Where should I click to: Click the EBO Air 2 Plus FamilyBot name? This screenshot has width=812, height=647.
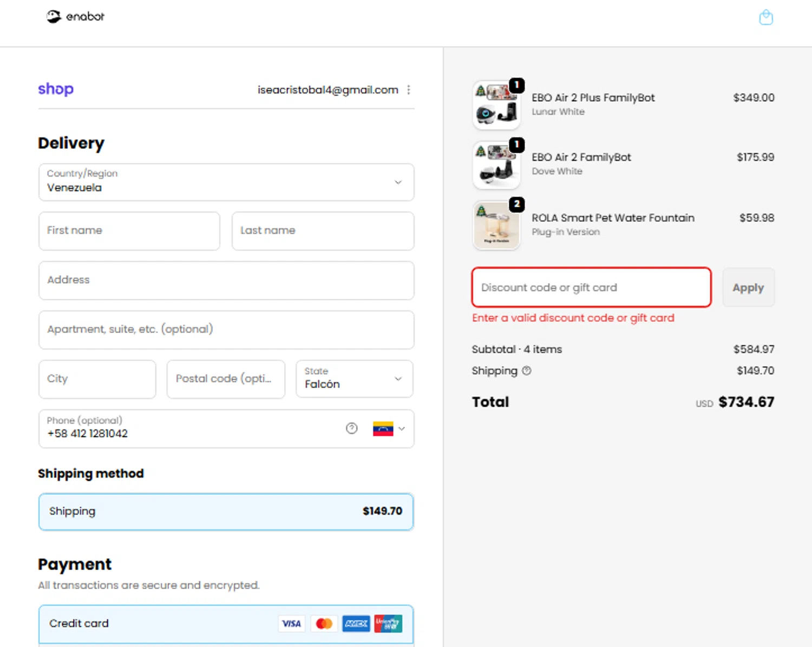[x=593, y=97]
